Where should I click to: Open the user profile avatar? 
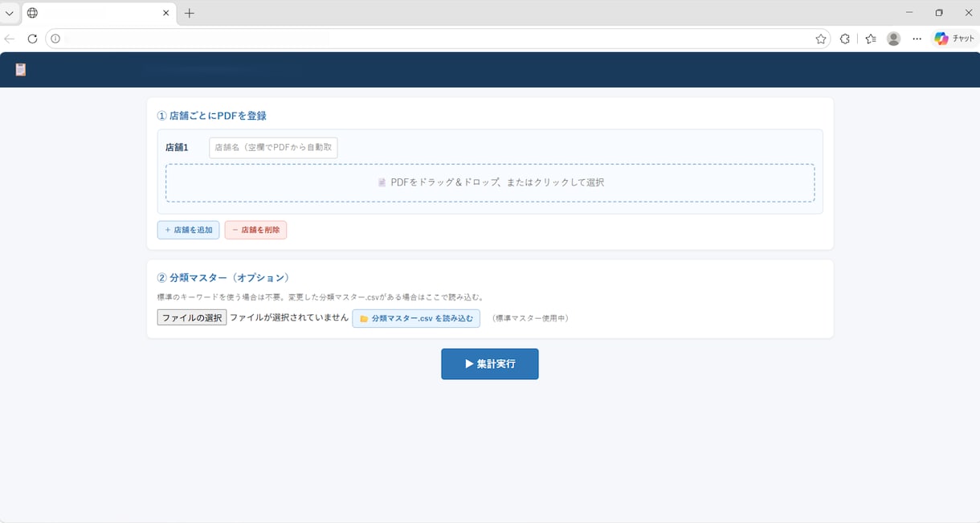893,39
